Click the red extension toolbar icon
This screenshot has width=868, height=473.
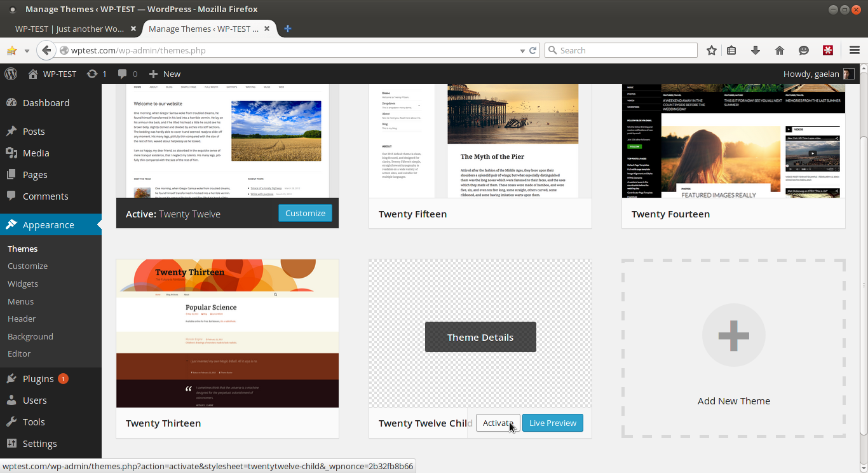[828, 50]
